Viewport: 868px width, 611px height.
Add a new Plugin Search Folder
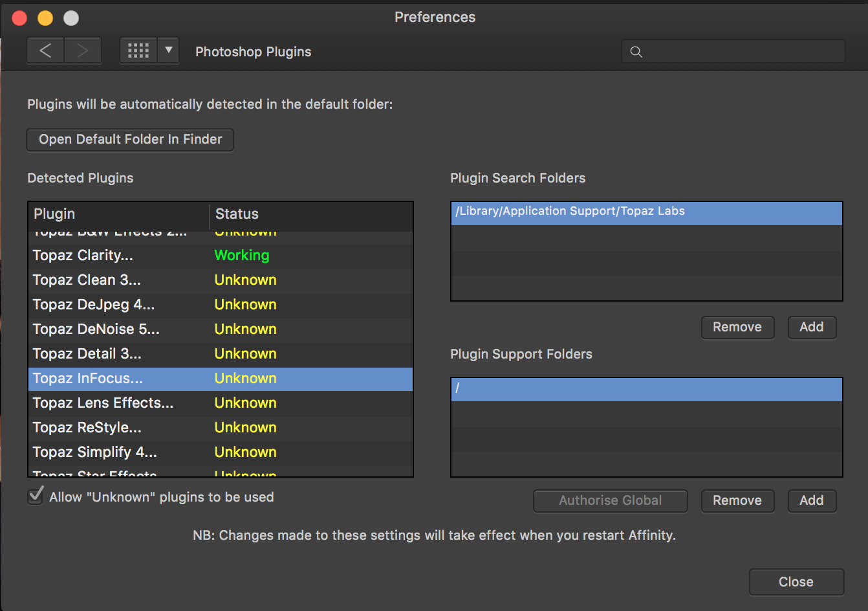(812, 327)
